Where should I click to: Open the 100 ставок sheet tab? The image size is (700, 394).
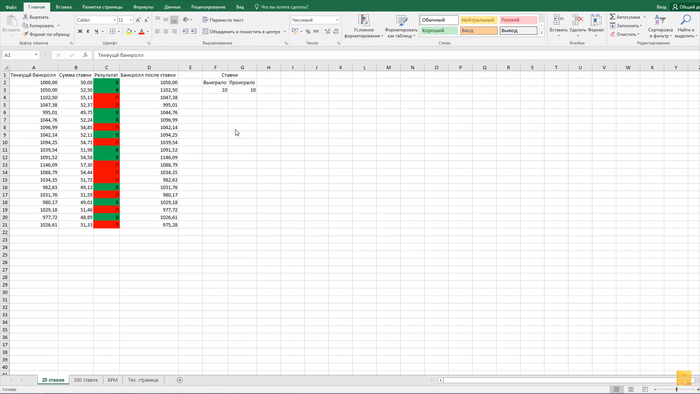click(85, 380)
